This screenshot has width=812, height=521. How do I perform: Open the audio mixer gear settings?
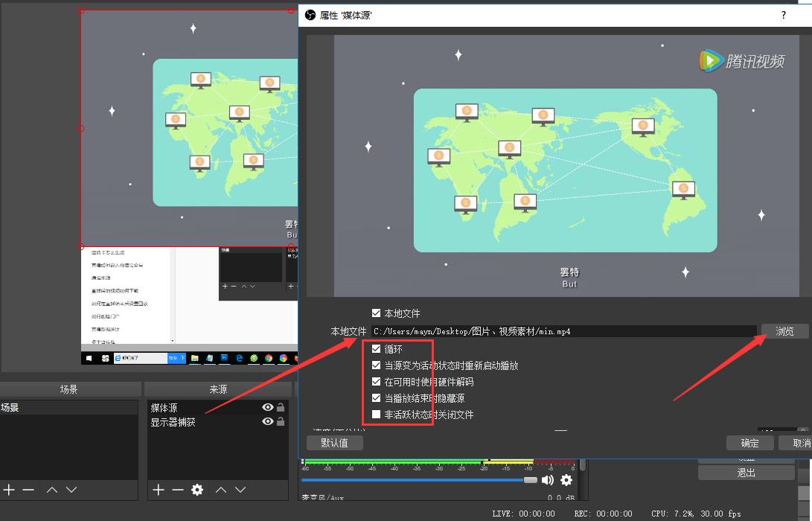point(565,480)
